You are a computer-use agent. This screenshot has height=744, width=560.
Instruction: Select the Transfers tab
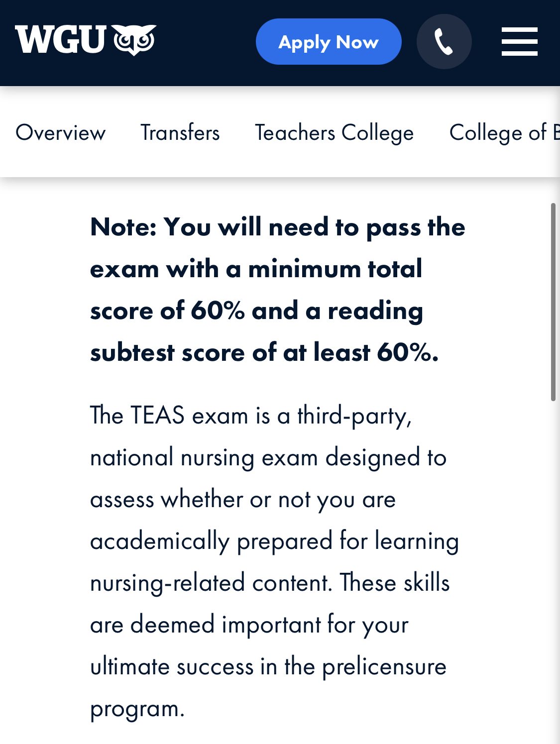[180, 132]
